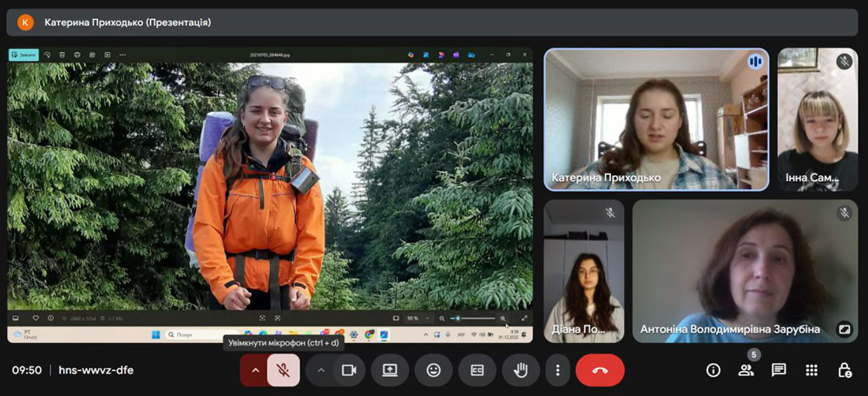Turn on closed captions
868x396 pixels.
click(477, 370)
